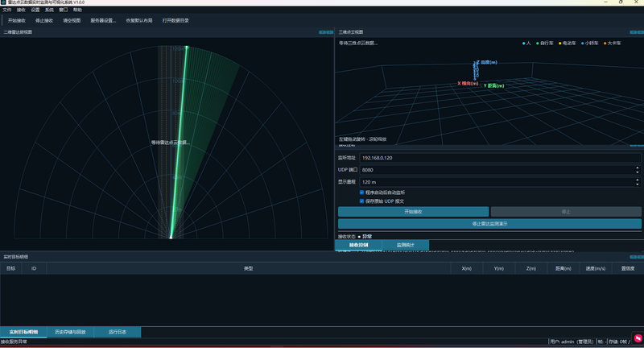Click the 存储 entry in the status bar
The height and width of the screenshot is (348, 644).
(x=619, y=342)
